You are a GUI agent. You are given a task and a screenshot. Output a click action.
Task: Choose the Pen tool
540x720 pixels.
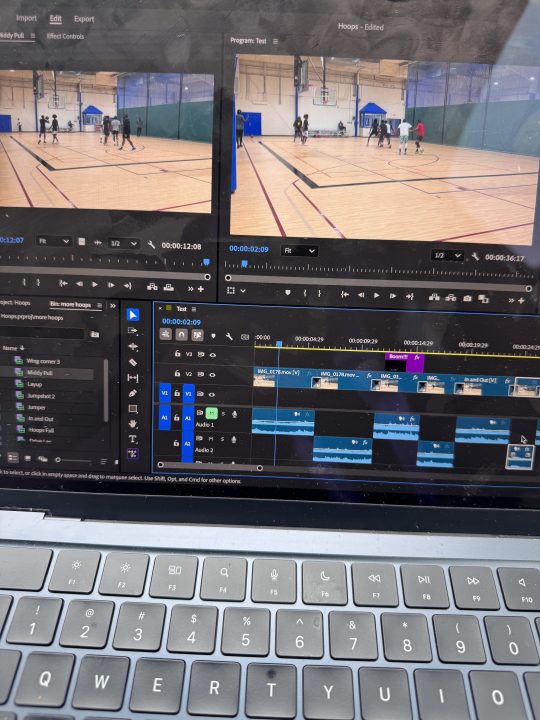click(133, 393)
